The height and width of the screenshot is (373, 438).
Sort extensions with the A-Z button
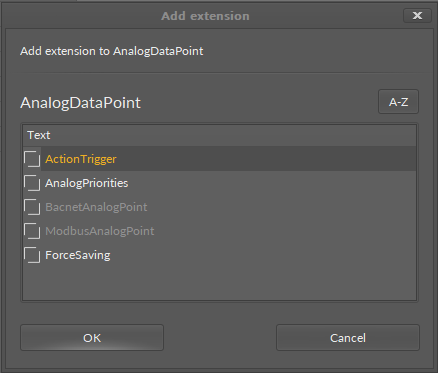tap(398, 102)
